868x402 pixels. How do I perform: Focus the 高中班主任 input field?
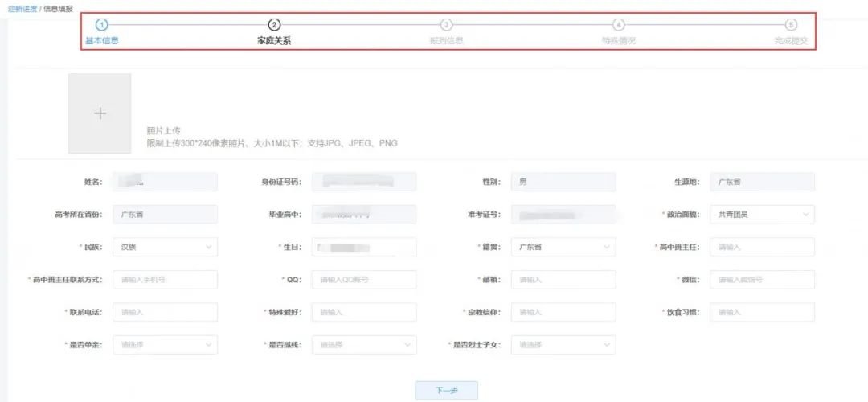[x=761, y=247]
